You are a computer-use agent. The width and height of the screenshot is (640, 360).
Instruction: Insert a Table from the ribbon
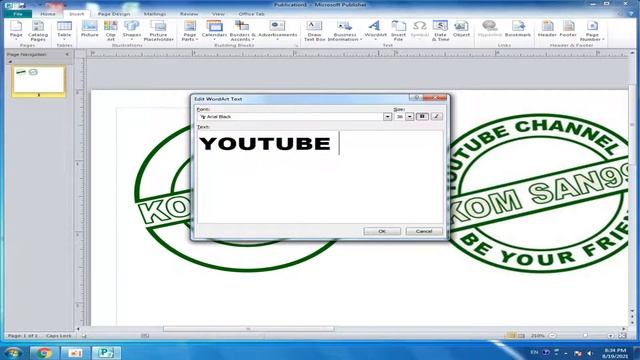click(64, 31)
